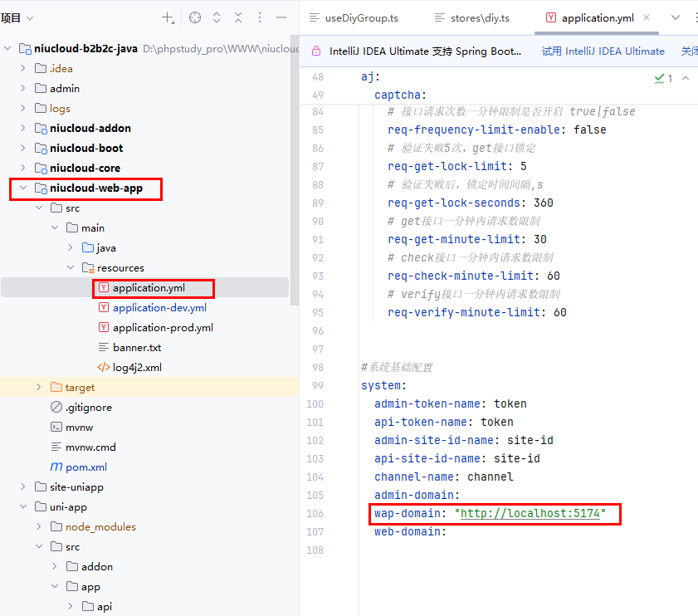Select application-dev.yml in the project tree
Viewport: 698px width, 616px height.
coord(159,308)
